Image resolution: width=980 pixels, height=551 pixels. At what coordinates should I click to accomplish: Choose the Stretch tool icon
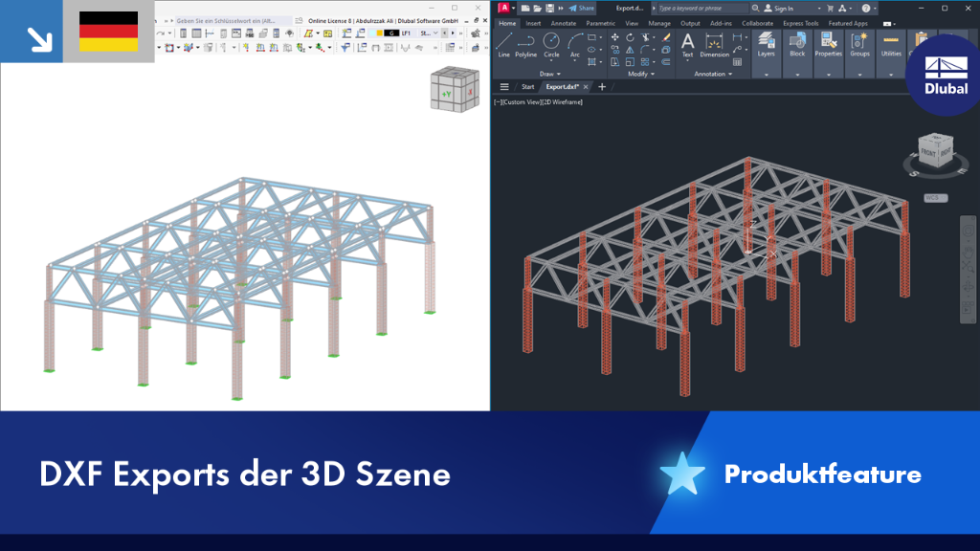(x=615, y=62)
